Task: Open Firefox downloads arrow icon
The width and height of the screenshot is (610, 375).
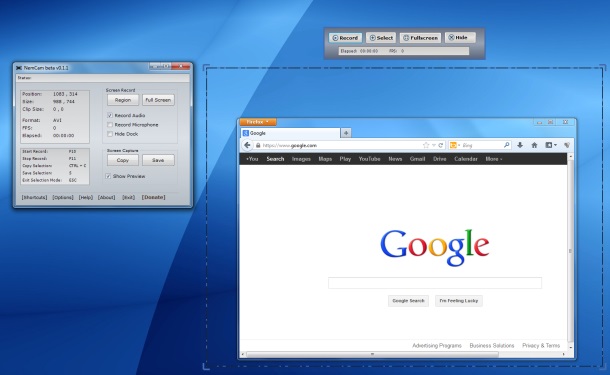Action: pos(520,145)
